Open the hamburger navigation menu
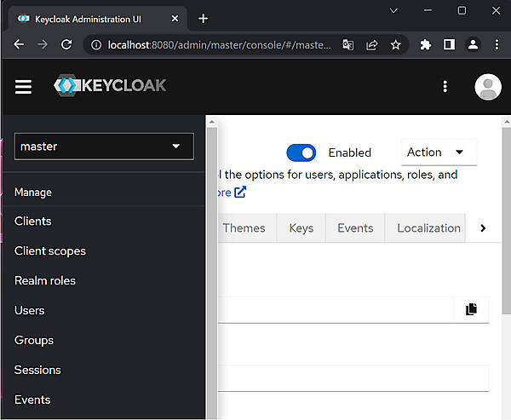 pos(23,87)
